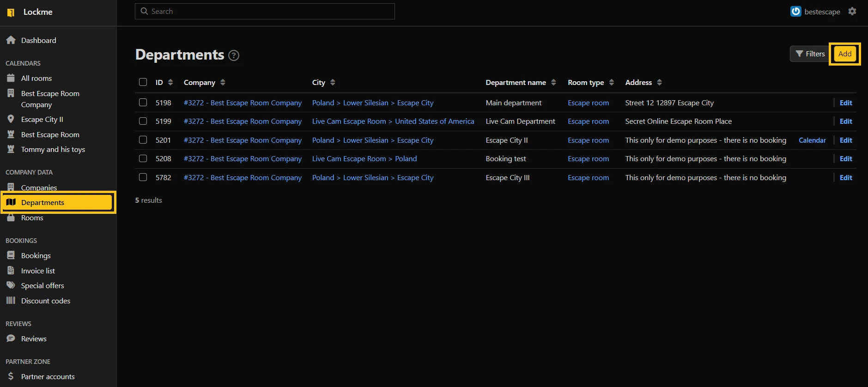868x387 pixels.
Task: Click Edit for the Main department row
Action: point(845,103)
